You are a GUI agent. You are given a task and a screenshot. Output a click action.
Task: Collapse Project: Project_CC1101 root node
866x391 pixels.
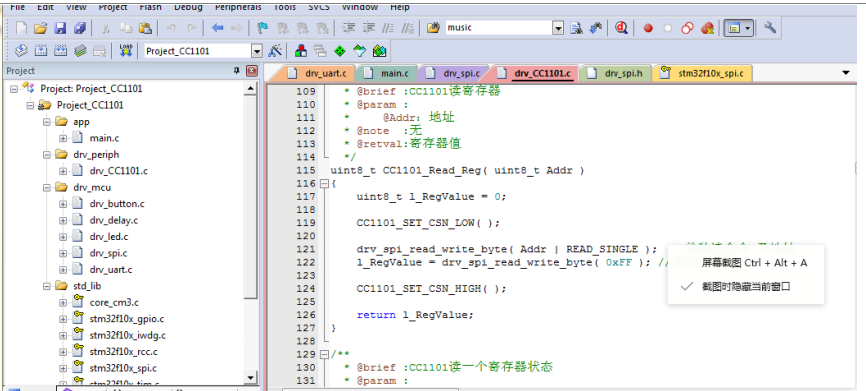[14, 88]
